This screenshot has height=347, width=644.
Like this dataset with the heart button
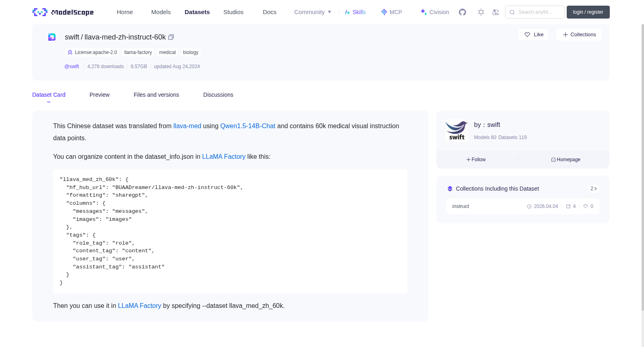coord(533,35)
